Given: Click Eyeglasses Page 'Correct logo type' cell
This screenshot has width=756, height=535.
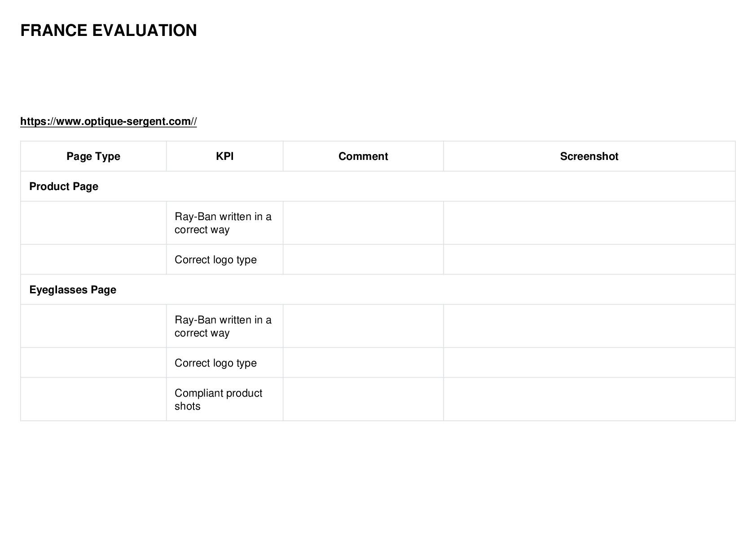Looking at the screenshot, I should point(224,363).
